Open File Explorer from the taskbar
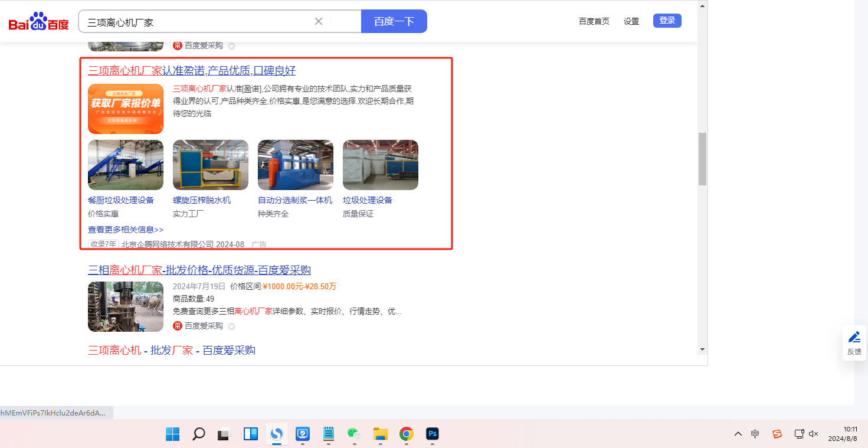Image resolution: width=868 pixels, height=448 pixels. 380,434
